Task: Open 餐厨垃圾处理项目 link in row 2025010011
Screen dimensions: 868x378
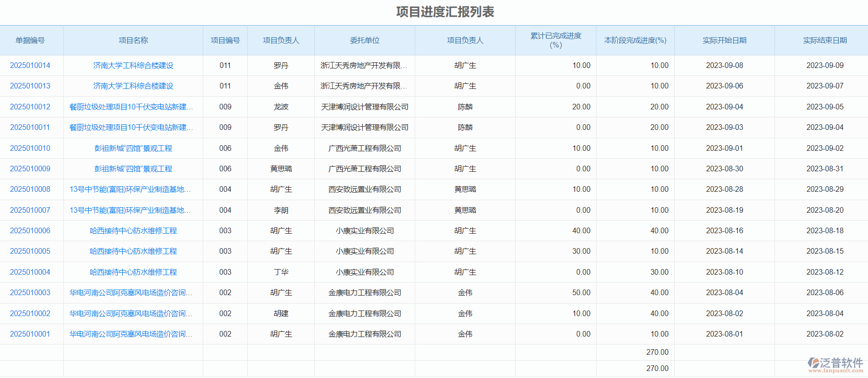Action: 131,128
